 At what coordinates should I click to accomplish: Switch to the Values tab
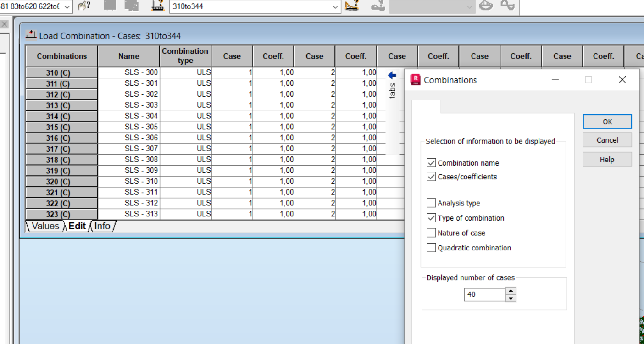point(46,226)
